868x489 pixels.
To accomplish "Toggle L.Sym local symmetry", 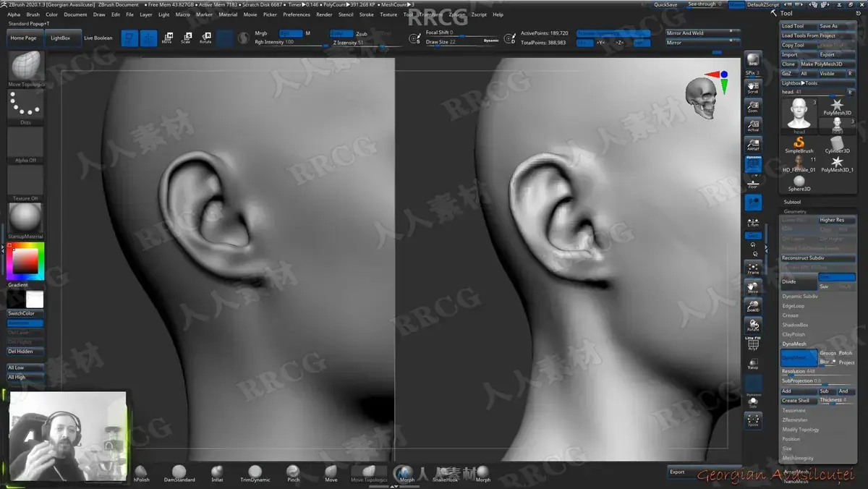I will 753,222.
